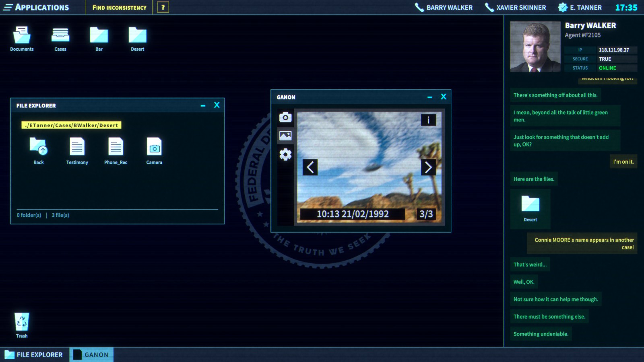644x362 pixels.
Task: Select the camera icon in Ganon sidebar
Action: coord(285,117)
